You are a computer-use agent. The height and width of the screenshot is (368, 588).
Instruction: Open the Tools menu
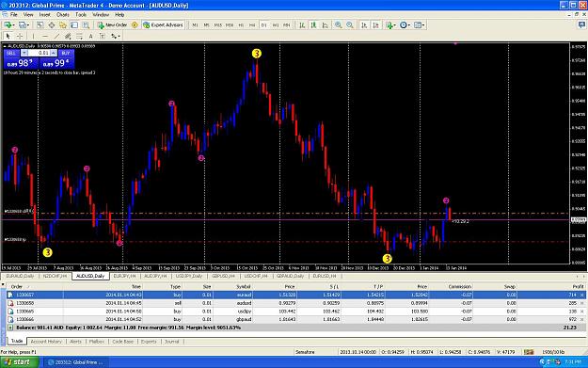pos(81,15)
